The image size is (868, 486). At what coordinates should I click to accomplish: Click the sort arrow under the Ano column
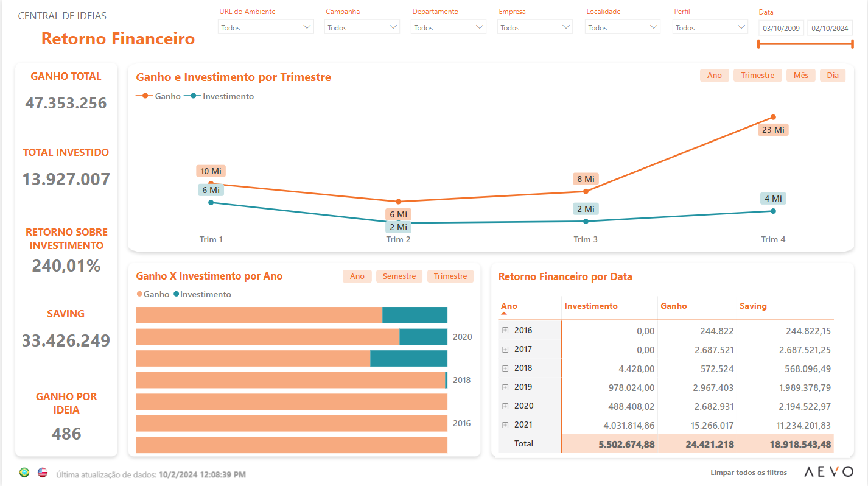pos(504,313)
